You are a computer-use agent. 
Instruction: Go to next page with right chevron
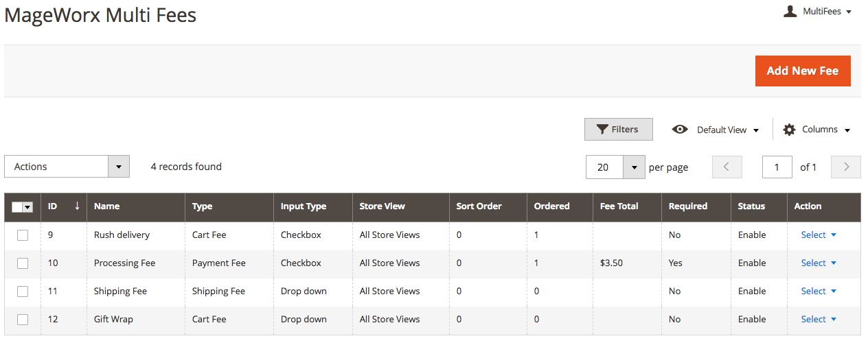click(846, 167)
